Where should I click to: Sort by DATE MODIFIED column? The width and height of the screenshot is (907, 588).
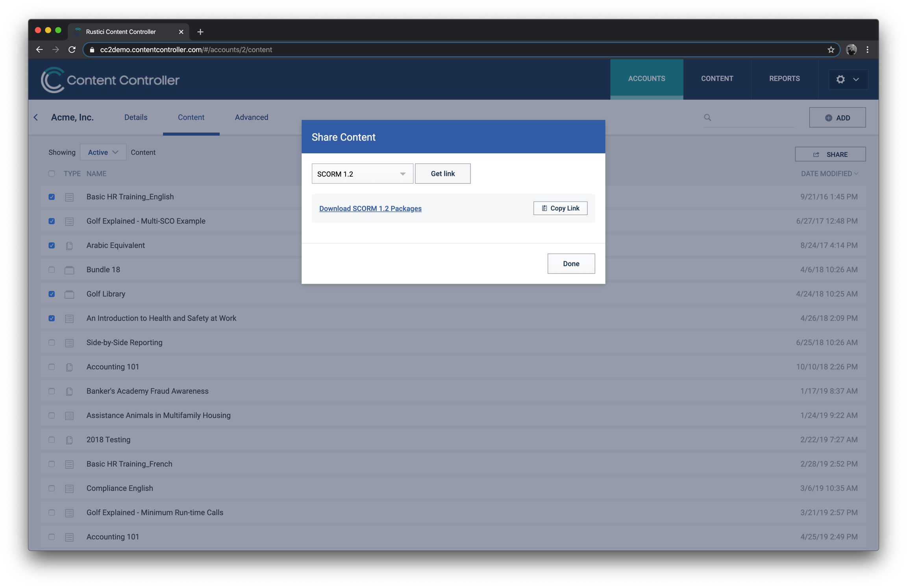click(x=829, y=174)
